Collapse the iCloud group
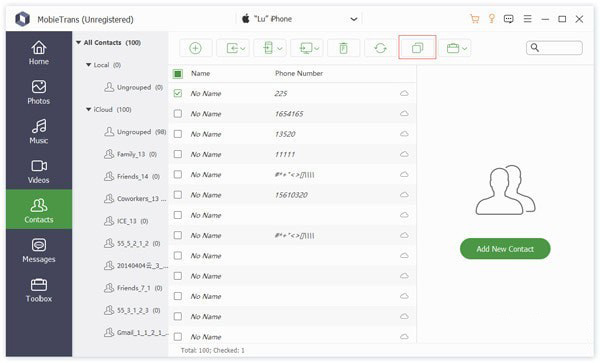The image size is (600, 363). coord(89,109)
